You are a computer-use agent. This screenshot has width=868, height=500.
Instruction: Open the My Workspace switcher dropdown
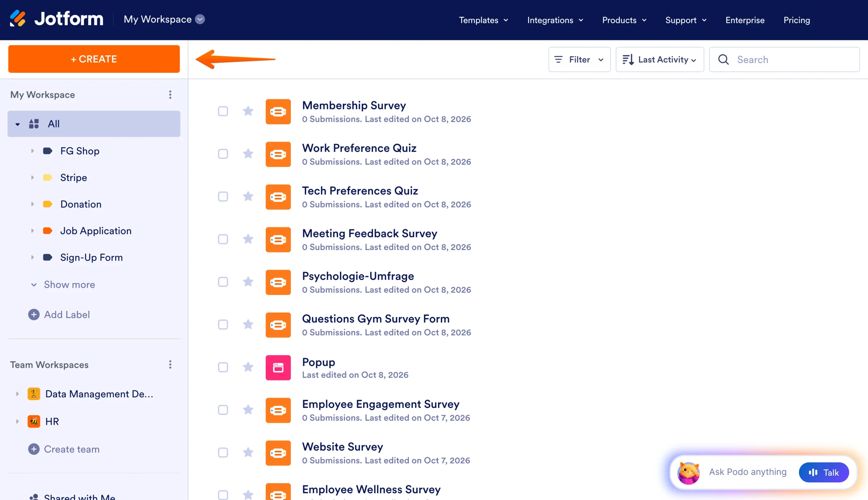[x=200, y=19]
